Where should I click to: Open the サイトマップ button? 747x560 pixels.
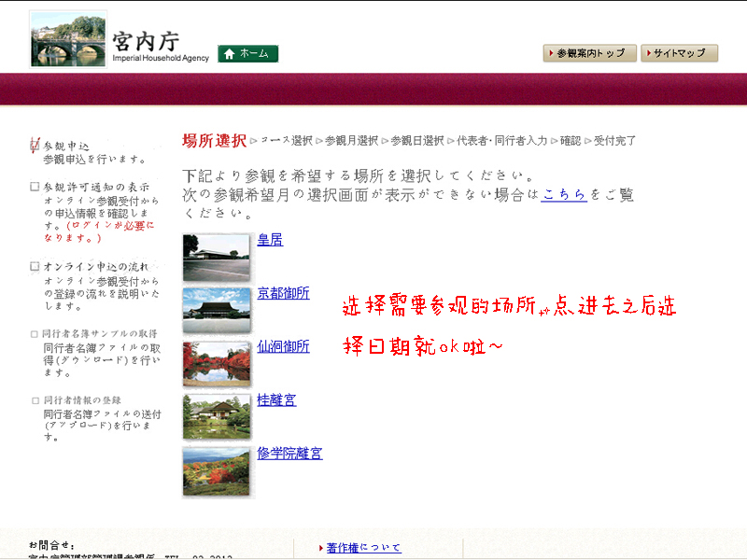679,53
